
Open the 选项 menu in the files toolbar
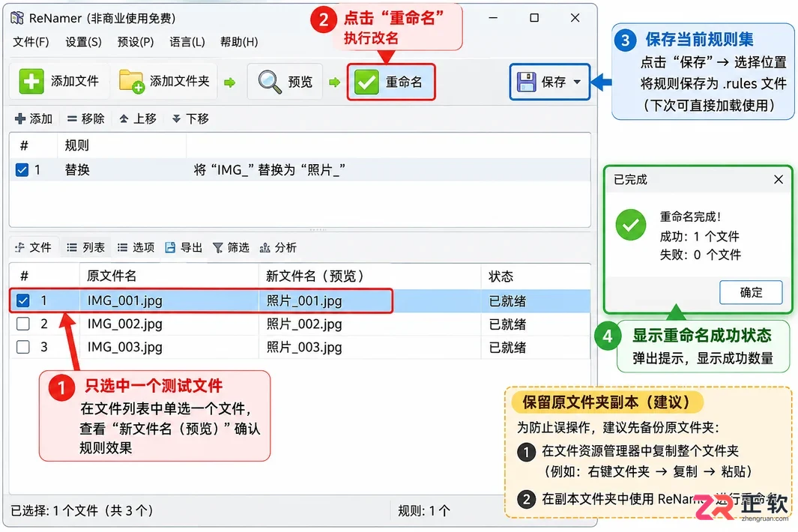[x=136, y=247]
